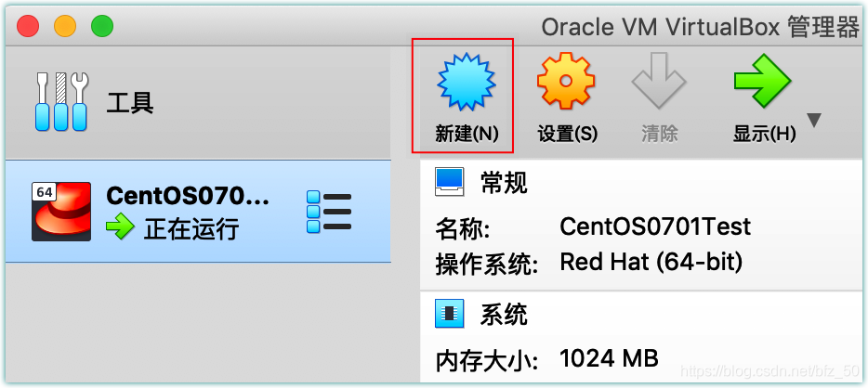Click the green macOS maximize button
Viewport: 868px width, 388px height.
(102, 26)
